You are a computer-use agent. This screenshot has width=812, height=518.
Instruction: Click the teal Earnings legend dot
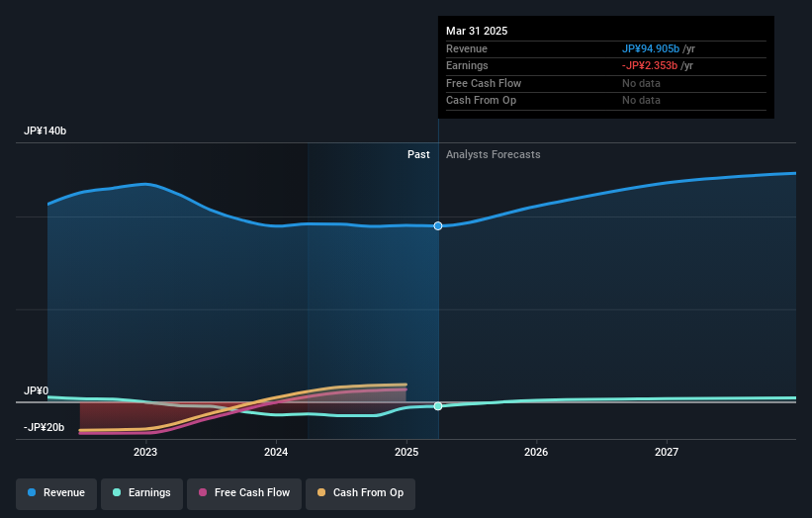[x=117, y=492]
